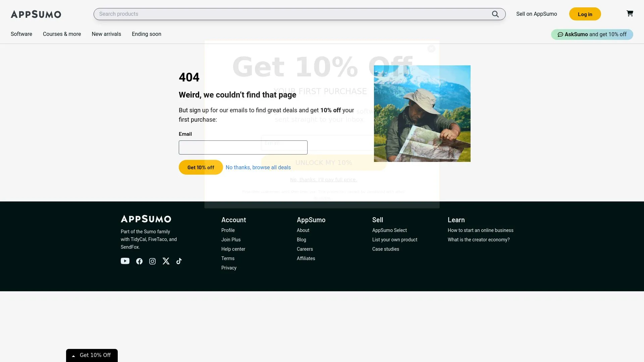Click the Email input field
The height and width of the screenshot is (362, 644).
pos(243,147)
